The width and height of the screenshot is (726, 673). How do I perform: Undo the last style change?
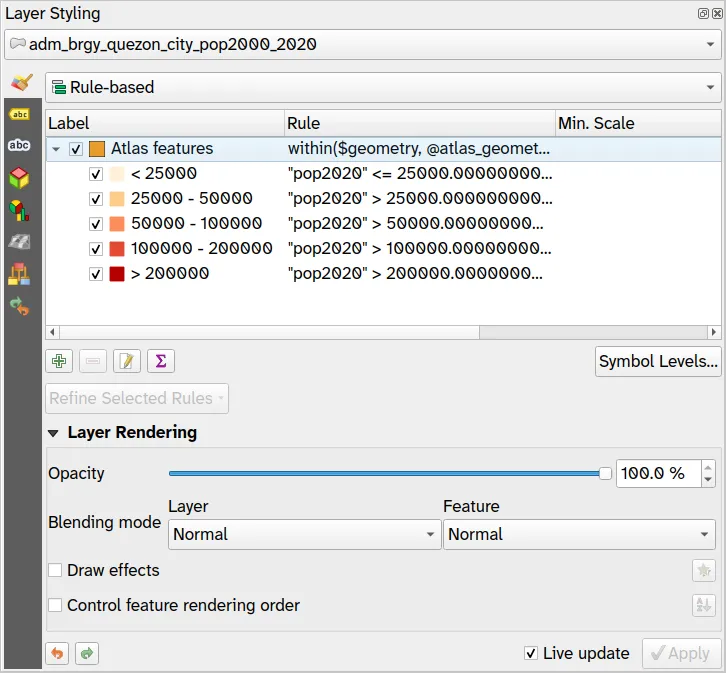coord(59,653)
